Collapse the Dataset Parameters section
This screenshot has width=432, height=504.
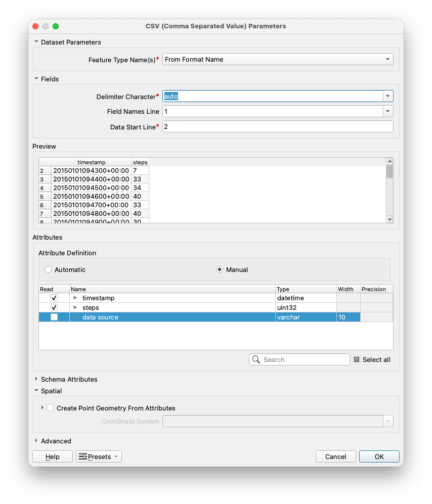[36, 42]
